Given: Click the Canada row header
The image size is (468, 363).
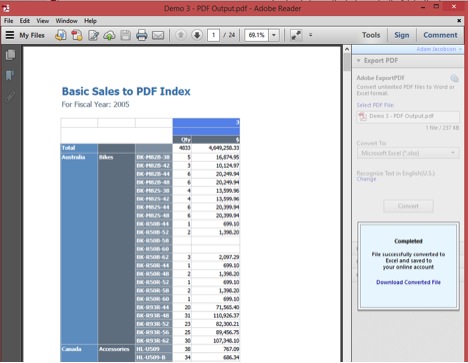Looking at the screenshot, I should (71, 349).
